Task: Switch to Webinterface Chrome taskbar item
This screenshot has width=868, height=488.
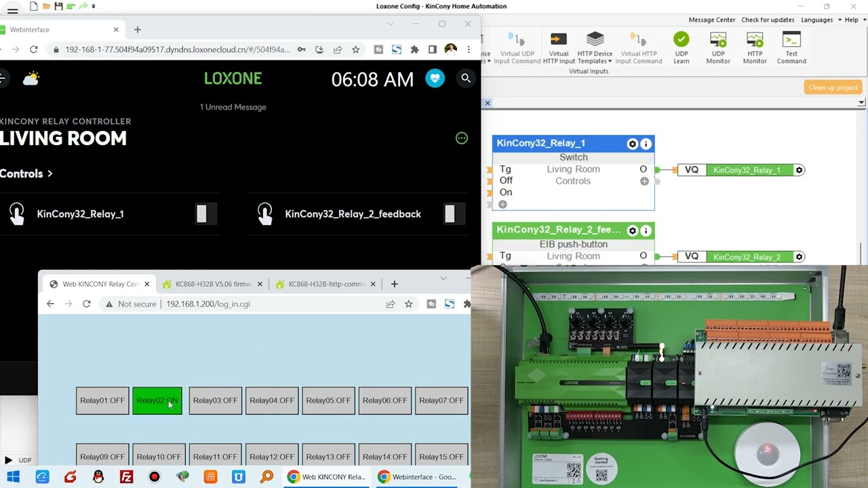Action: [418, 477]
